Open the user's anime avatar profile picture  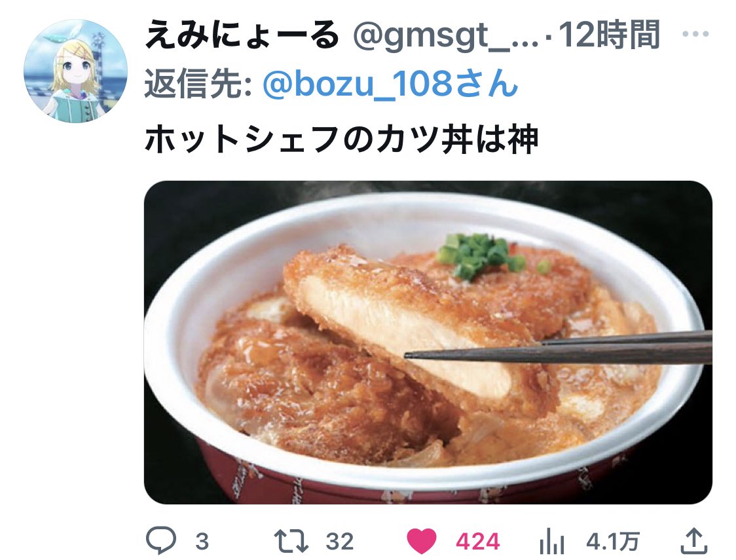75,71
